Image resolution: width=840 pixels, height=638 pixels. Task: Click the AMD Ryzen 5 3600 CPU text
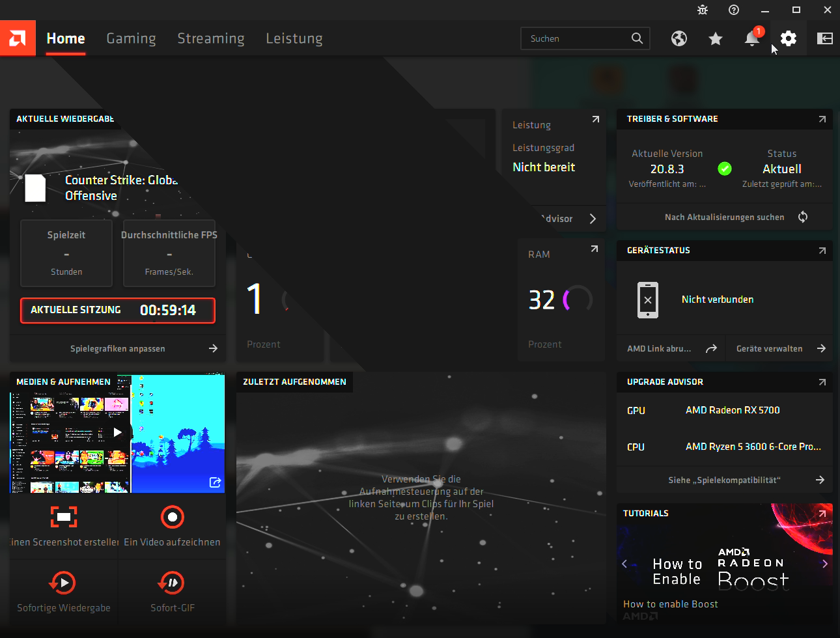753,447
